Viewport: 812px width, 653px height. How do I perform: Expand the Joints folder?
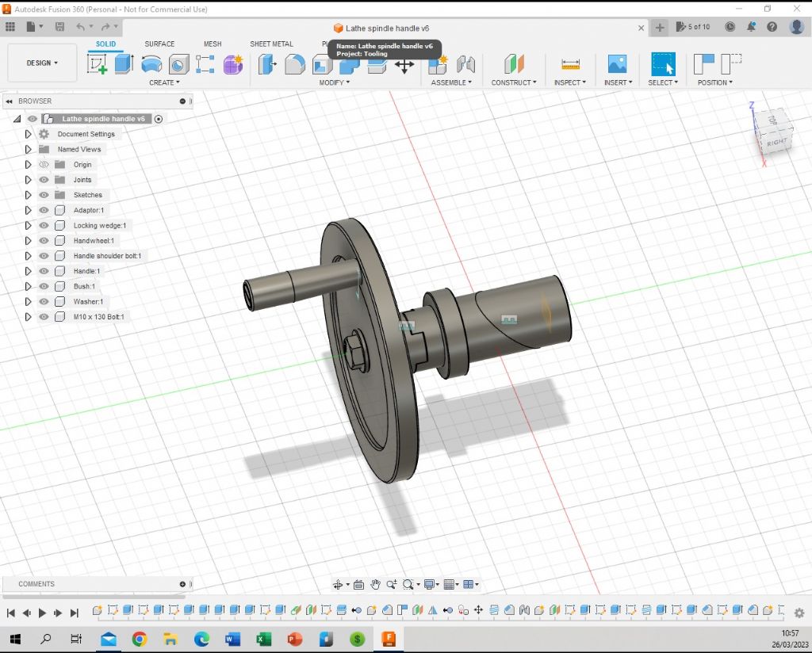point(28,180)
